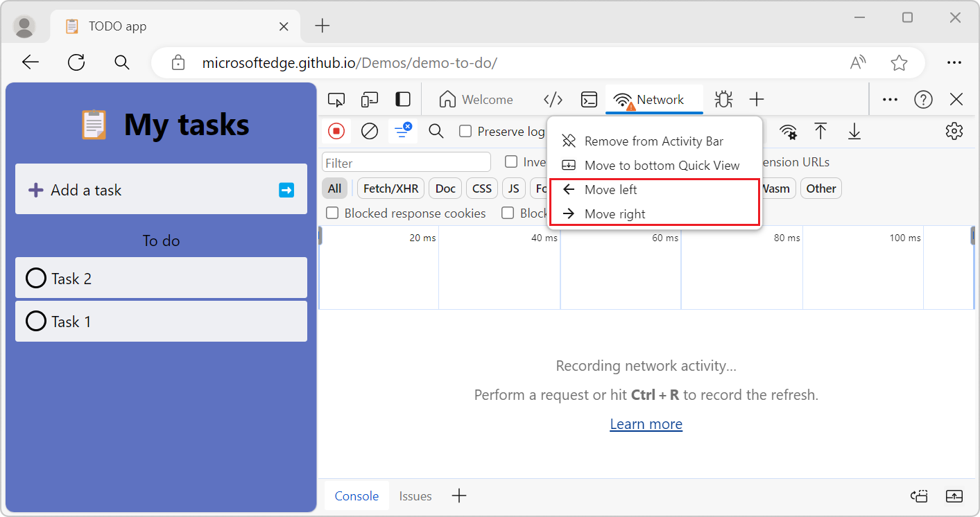Screen dimensions: 980x517
Task: Mark Task 1 as done
Action: 36,321
